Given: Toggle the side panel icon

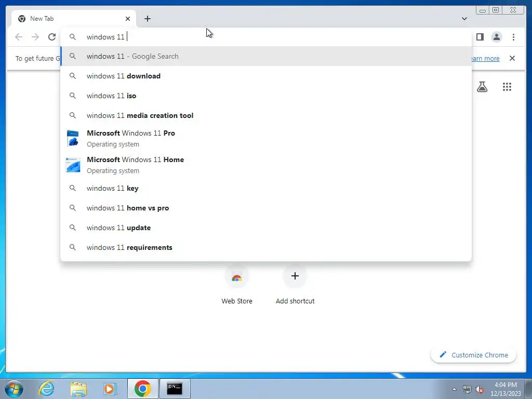Looking at the screenshot, I should 480,37.
